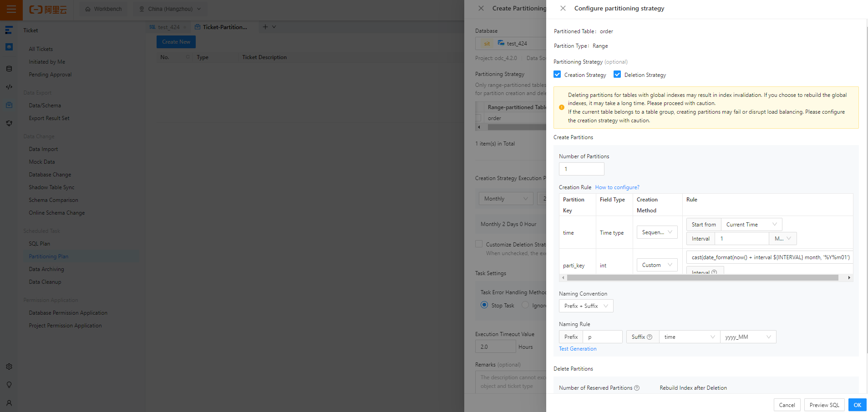
Task: Uncheck the Creation Strategy checkbox
Action: point(557,75)
